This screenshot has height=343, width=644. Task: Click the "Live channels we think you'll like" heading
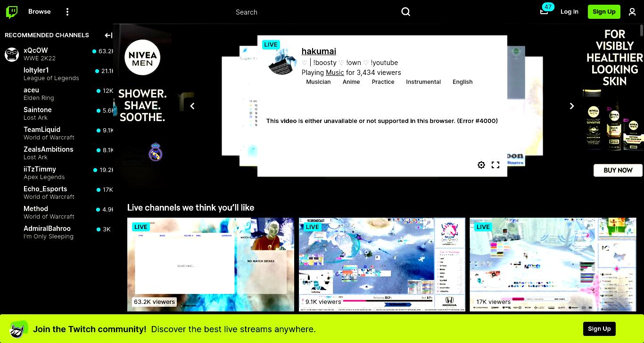(190, 208)
